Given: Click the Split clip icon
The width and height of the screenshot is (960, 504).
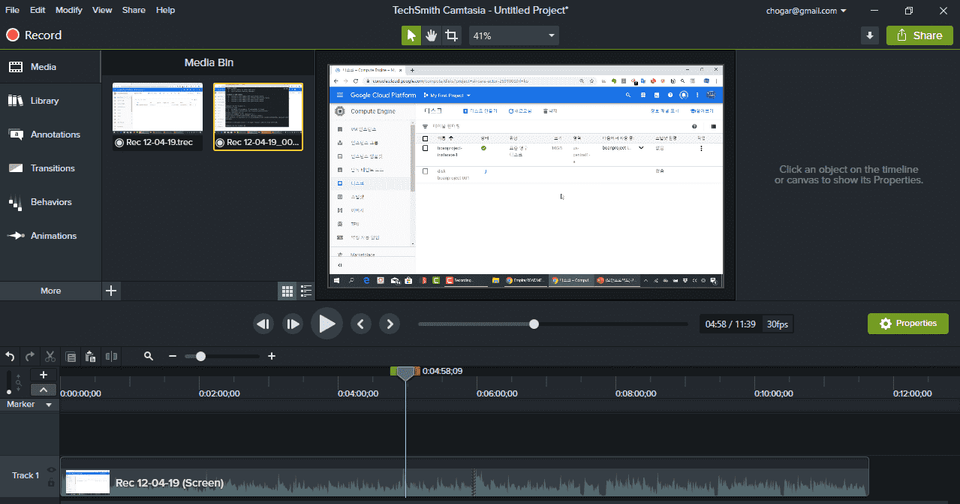Looking at the screenshot, I should 111,356.
